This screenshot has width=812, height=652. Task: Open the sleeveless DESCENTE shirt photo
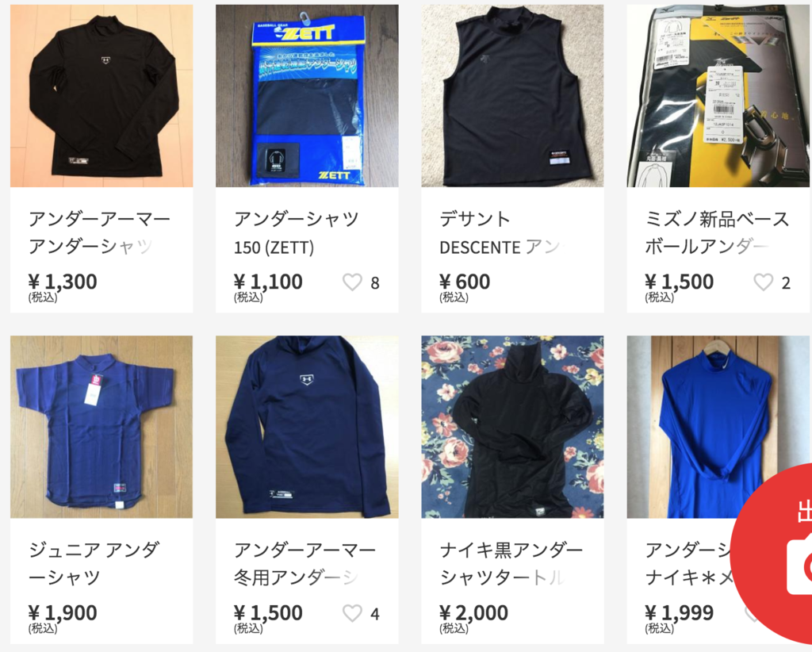[x=513, y=96]
